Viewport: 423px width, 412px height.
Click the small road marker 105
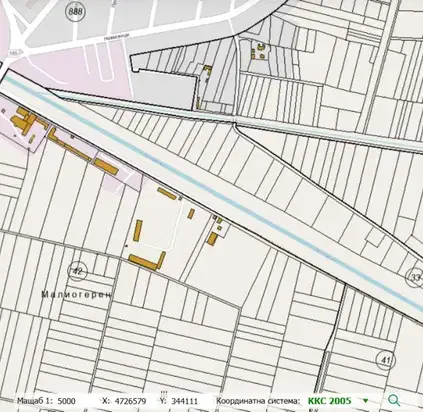[x=13, y=53]
